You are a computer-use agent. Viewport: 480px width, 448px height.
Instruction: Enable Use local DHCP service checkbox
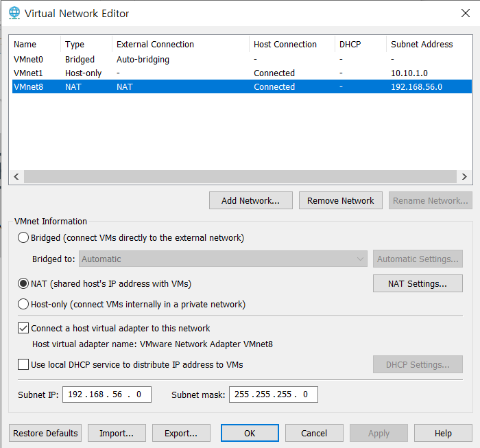(x=23, y=364)
